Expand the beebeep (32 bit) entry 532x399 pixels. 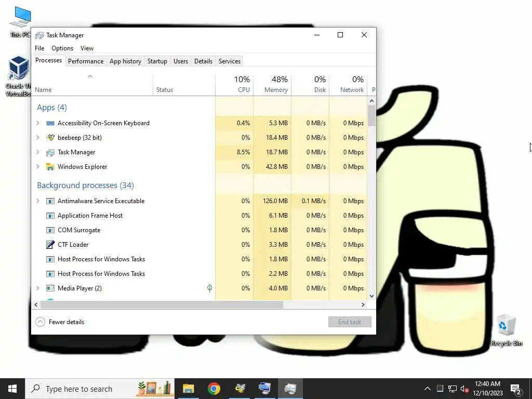coord(37,137)
